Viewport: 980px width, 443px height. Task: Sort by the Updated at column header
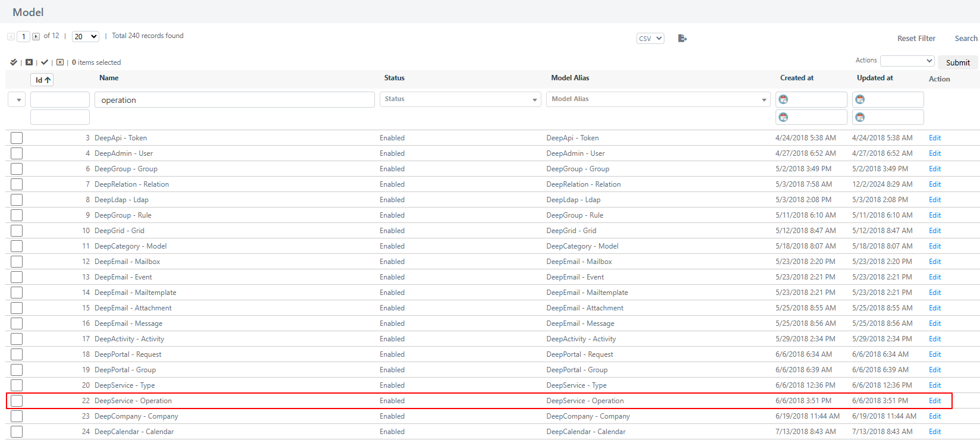(875, 78)
